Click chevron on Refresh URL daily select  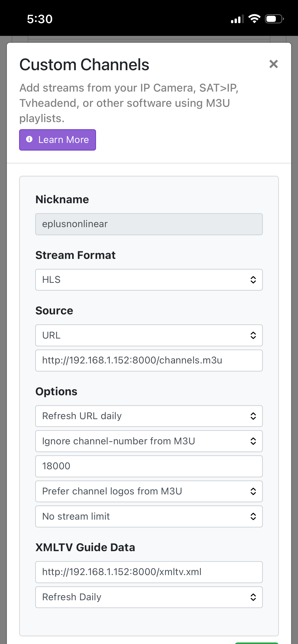point(253,416)
